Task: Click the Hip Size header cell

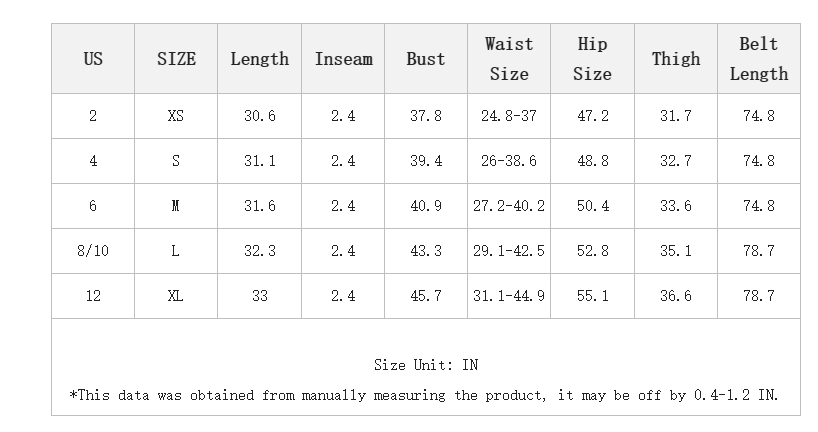Action: pos(592,59)
